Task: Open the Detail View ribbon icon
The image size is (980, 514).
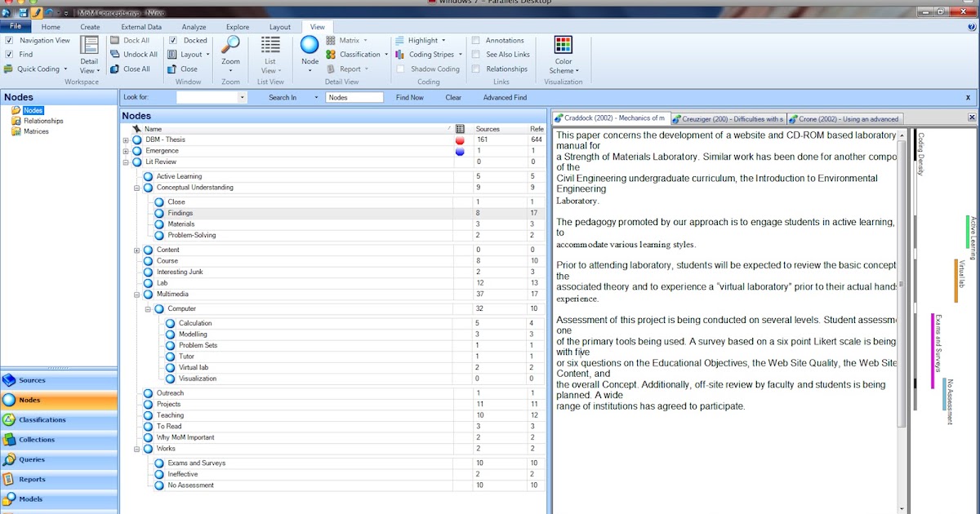Action: coord(89,46)
